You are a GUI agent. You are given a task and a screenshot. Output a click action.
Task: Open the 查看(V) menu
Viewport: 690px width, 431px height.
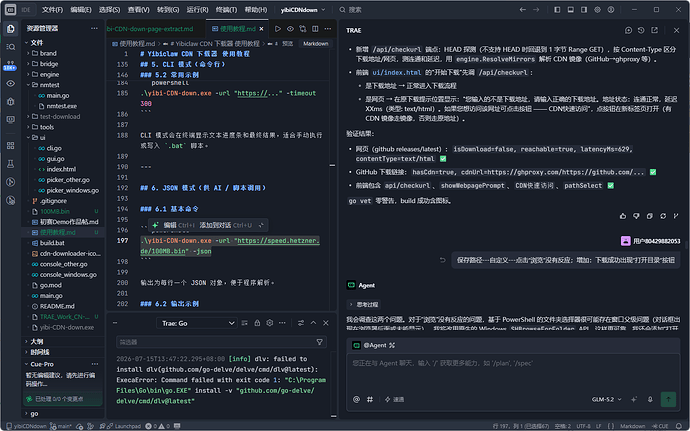click(139, 10)
